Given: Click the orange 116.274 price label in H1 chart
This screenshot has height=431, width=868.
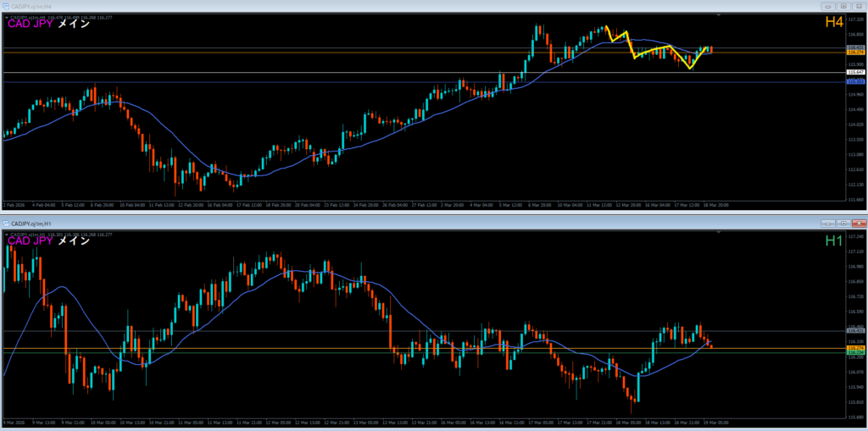Looking at the screenshot, I should coord(856,348).
